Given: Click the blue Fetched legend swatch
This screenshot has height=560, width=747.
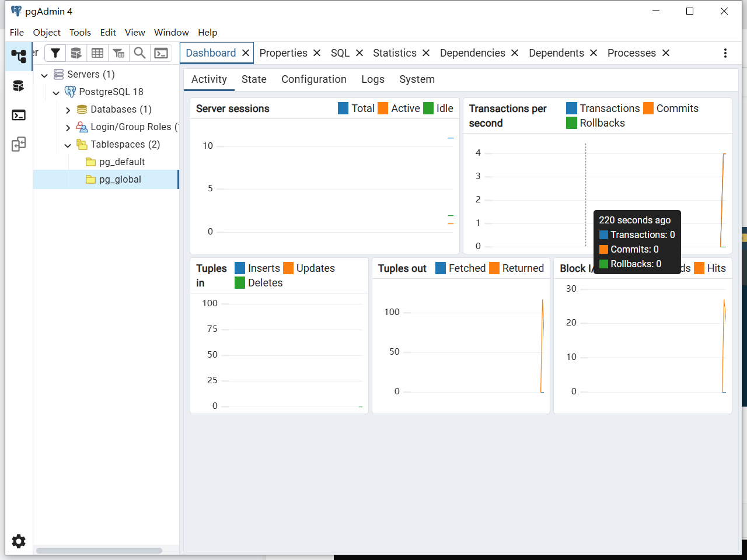Looking at the screenshot, I should [441, 268].
